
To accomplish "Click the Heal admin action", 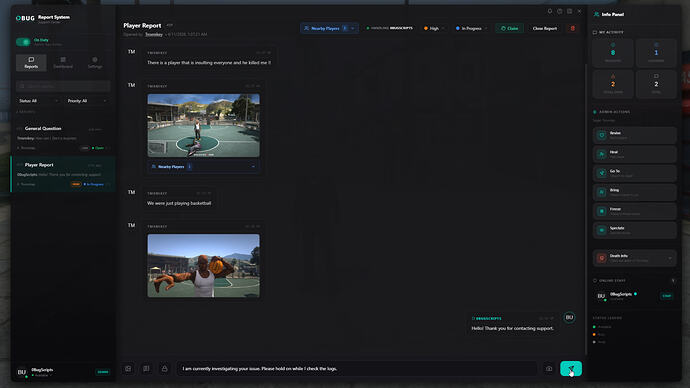I will click(x=635, y=154).
